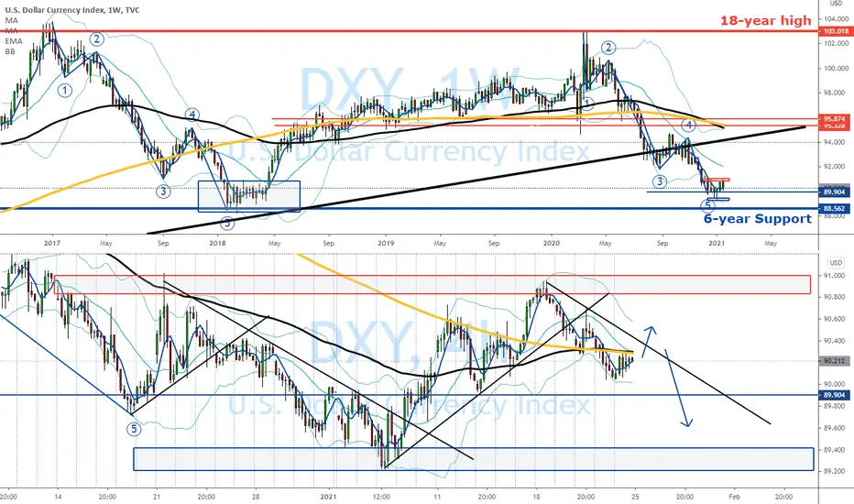The height and width of the screenshot is (504, 854).
Task: Click the 28 date label on lower axis
Action: click(x=256, y=497)
